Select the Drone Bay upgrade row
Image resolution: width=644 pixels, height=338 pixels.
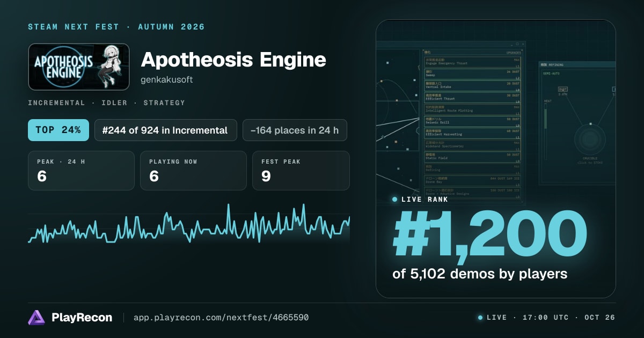pyautogui.click(x=472, y=180)
